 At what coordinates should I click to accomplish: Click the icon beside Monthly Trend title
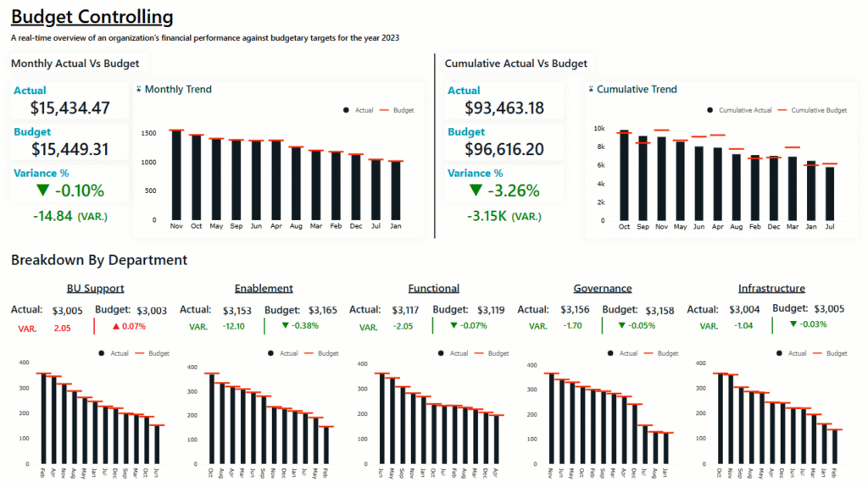pos(139,89)
